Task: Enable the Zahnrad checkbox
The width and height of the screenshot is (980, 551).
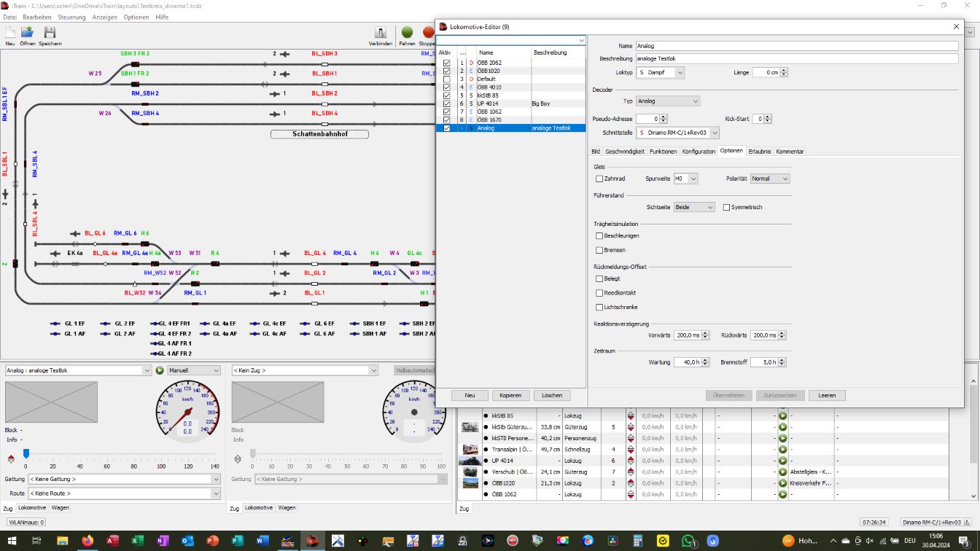Action: coord(599,179)
